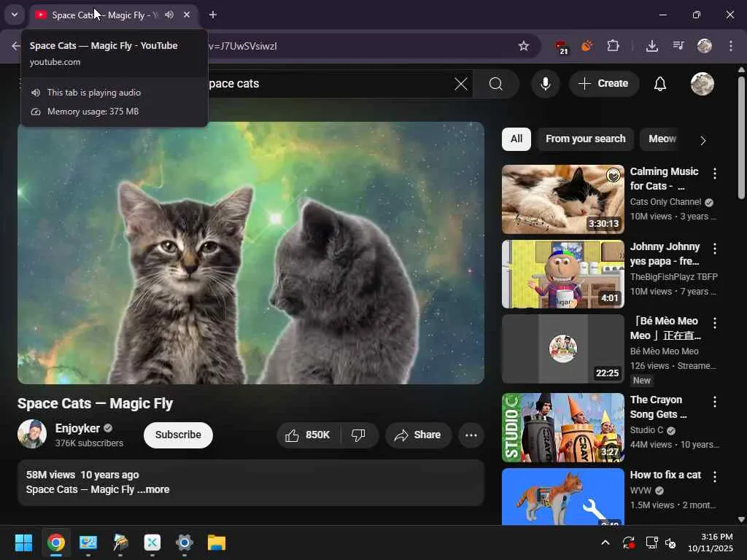Open the Chrome three-dot menu
This screenshot has height=560, width=747.
point(731,46)
